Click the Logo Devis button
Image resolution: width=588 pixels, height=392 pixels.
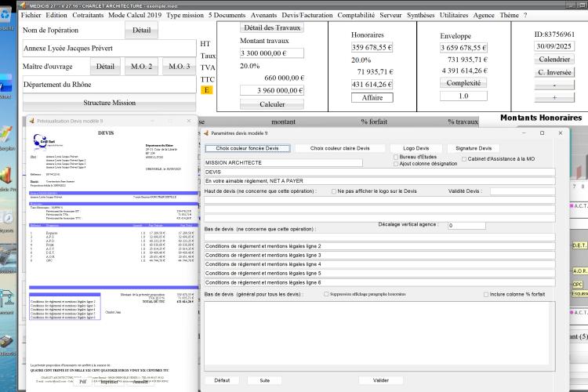click(416, 148)
